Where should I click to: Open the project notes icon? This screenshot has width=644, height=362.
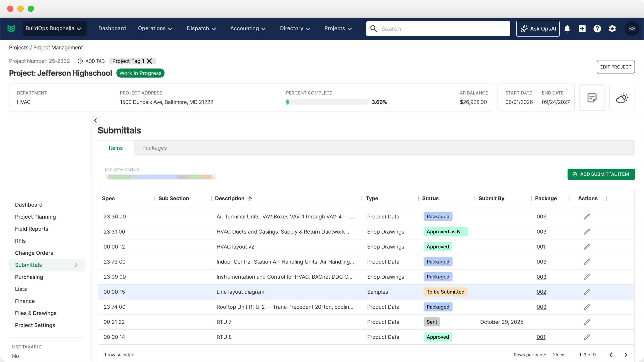click(x=592, y=98)
